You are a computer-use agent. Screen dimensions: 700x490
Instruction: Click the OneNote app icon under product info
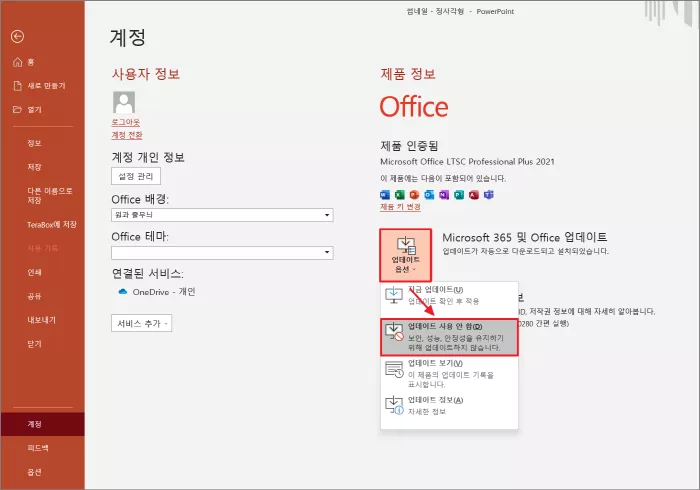pos(444,195)
